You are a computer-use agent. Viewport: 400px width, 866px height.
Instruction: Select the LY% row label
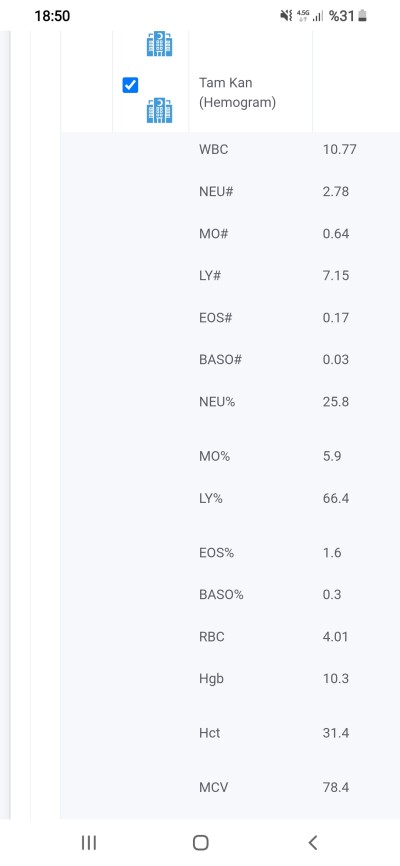pyautogui.click(x=210, y=499)
